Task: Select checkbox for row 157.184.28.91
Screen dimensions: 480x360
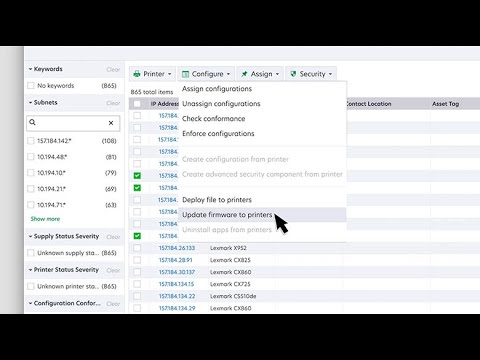Action: pos(137,260)
